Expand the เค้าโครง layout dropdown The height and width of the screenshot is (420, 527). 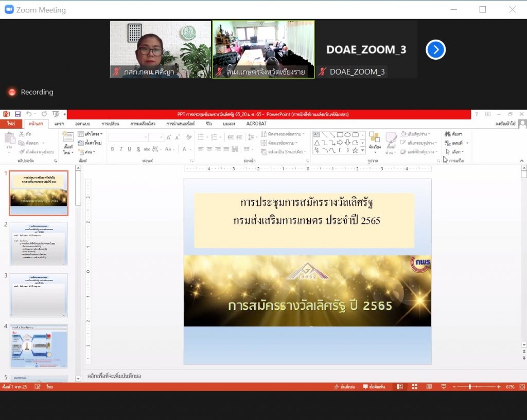[90, 134]
